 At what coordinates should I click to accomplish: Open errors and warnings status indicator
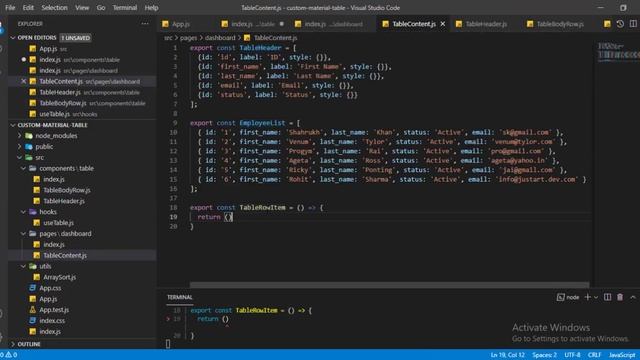pos(9,355)
